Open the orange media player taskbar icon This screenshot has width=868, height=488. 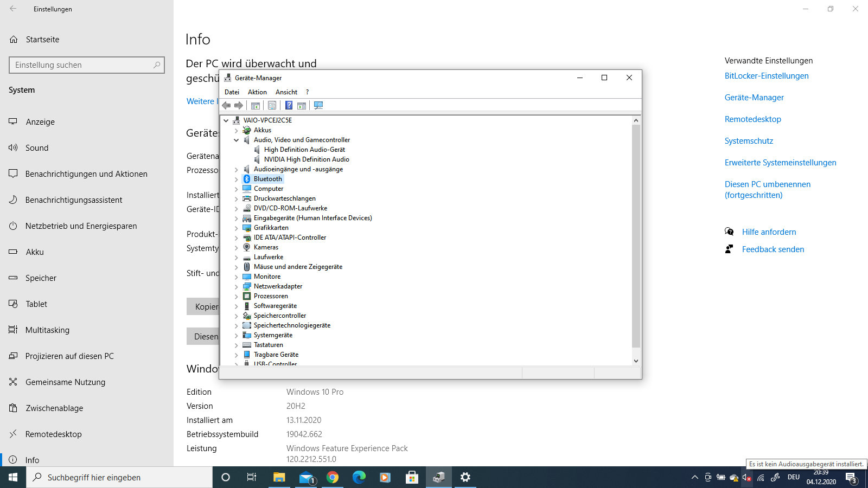pyautogui.click(x=385, y=477)
